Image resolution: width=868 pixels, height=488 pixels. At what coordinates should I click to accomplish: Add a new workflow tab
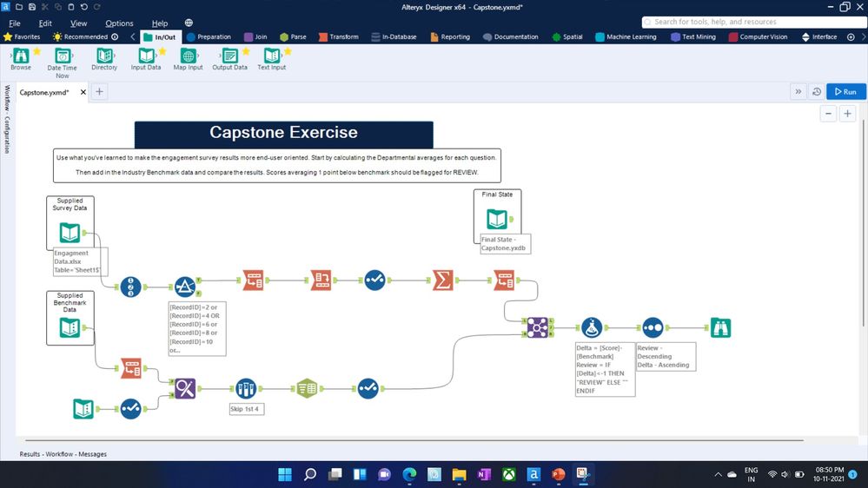[99, 92]
